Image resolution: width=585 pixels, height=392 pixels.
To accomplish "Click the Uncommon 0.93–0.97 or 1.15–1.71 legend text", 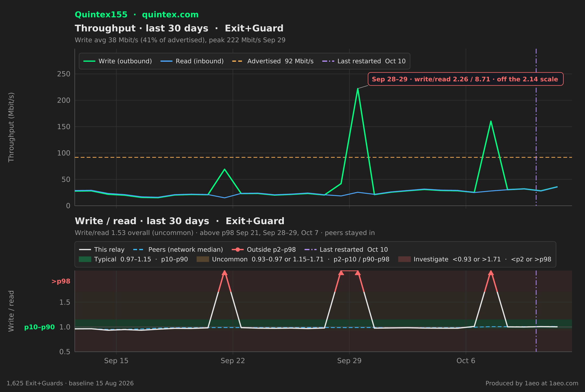I will pyautogui.click(x=301, y=259).
